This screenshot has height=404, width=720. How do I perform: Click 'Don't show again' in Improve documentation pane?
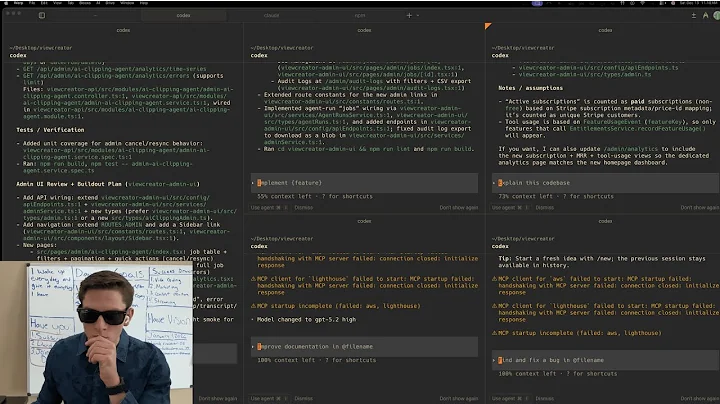[458, 398]
